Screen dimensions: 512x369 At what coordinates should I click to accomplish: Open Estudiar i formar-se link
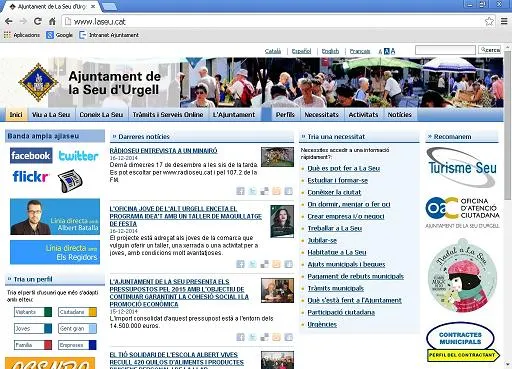coord(338,180)
